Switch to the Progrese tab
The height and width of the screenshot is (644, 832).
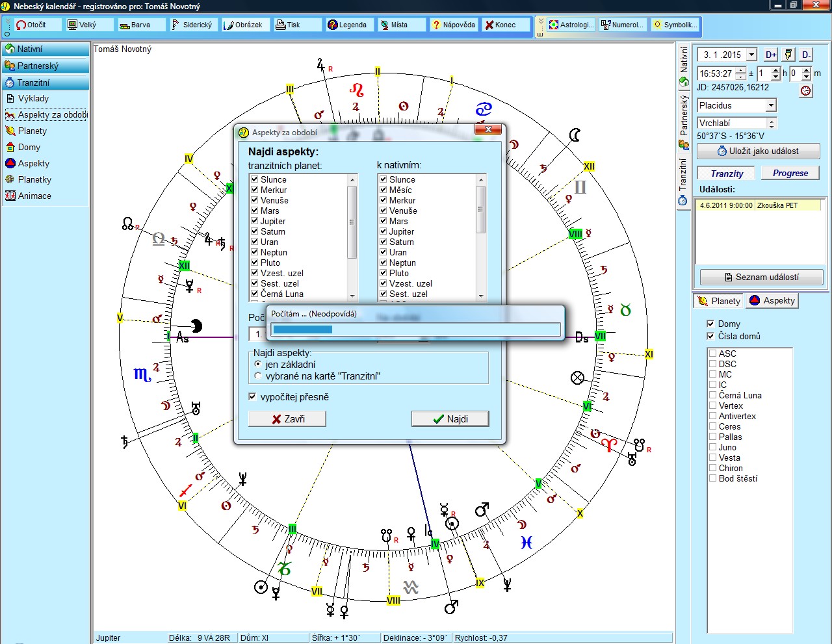pyautogui.click(x=790, y=173)
